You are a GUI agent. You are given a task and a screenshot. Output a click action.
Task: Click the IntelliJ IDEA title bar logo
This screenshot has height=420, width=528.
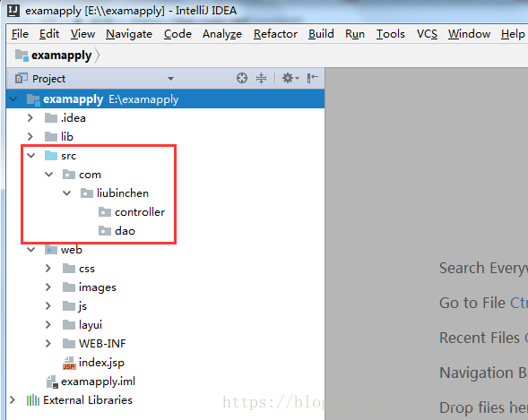pyautogui.click(x=13, y=11)
